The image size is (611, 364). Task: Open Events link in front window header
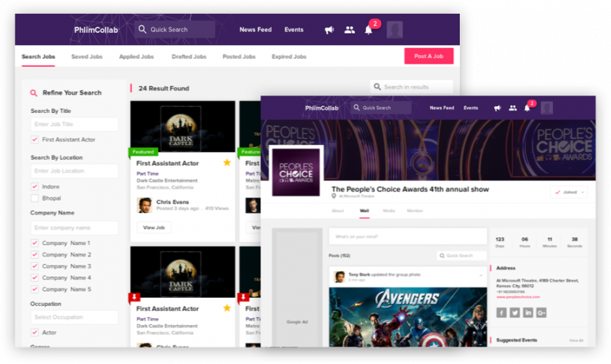coord(470,108)
